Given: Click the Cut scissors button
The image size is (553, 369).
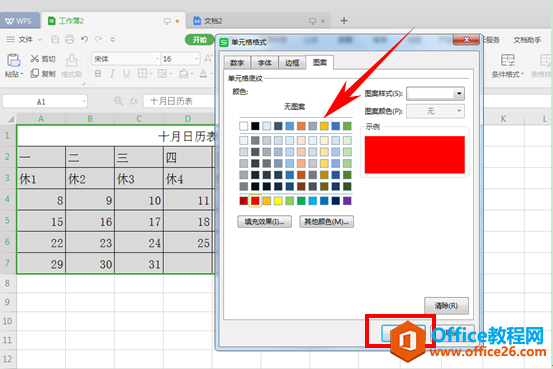Looking at the screenshot, I should pos(43,59).
